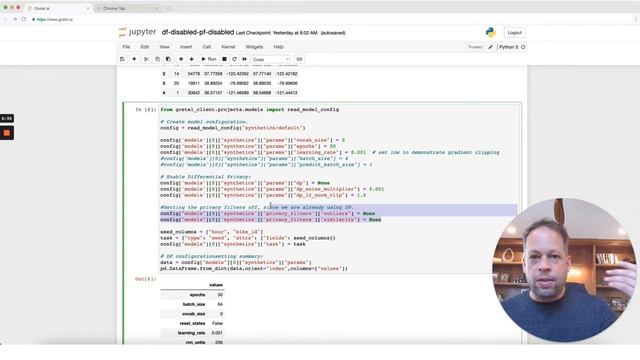Click the epochs row in output table
Viewport: 640px width, 360px height.
click(x=192, y=295)
